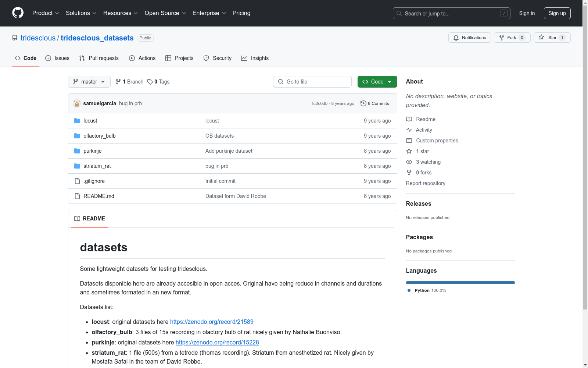The width and height of the screenshot is (588, 368).
Task: Expand the Solutions menu
Action: 81,13
